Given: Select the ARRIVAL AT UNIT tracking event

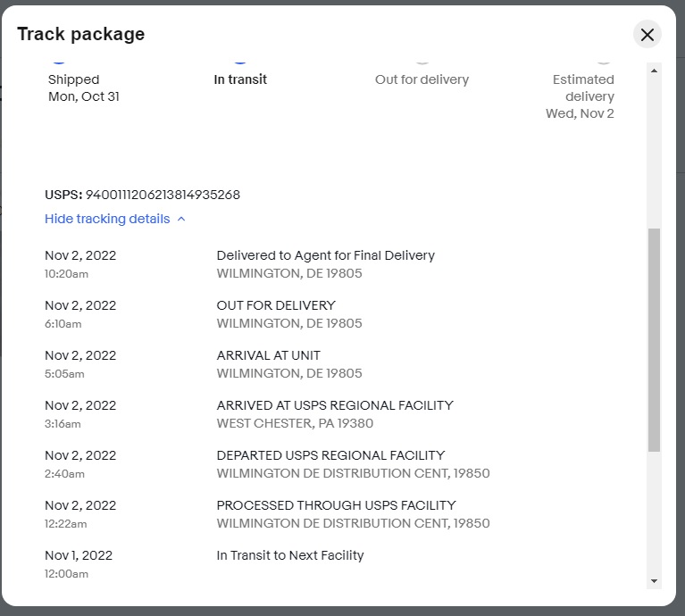Looking at the screenshot, I should click(x=269, y=355).
